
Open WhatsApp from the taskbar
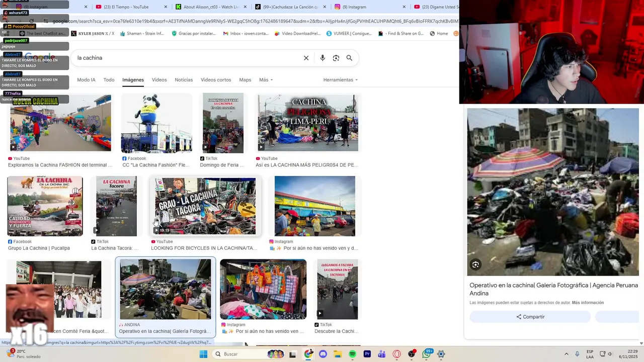427,354
